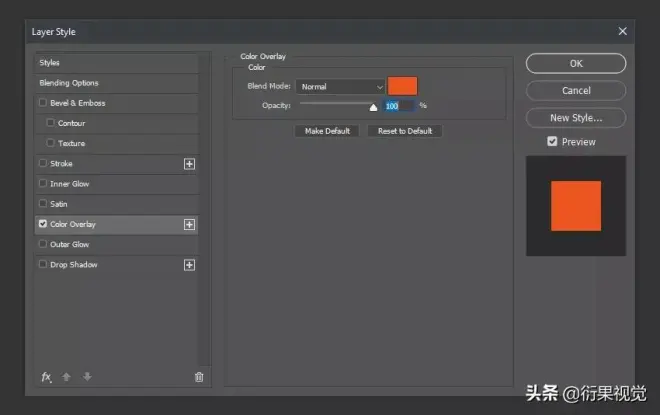Select the Drop Shadow effect label

coord(74,265)
